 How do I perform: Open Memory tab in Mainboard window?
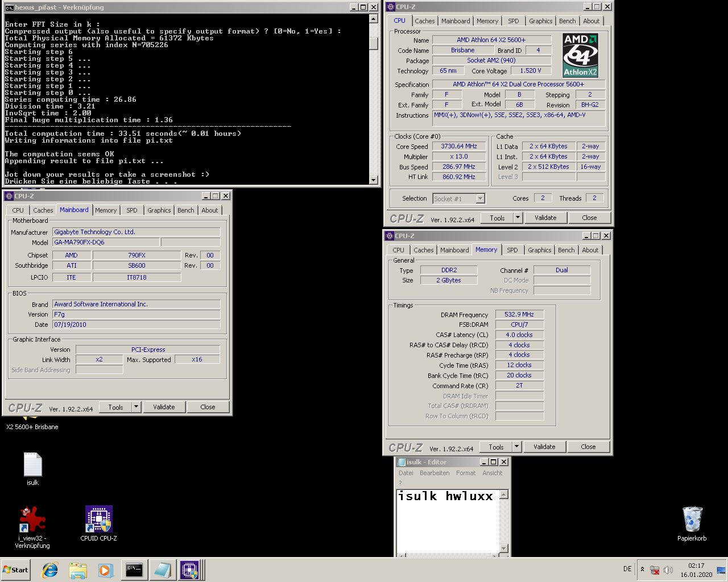coord(106,210)
